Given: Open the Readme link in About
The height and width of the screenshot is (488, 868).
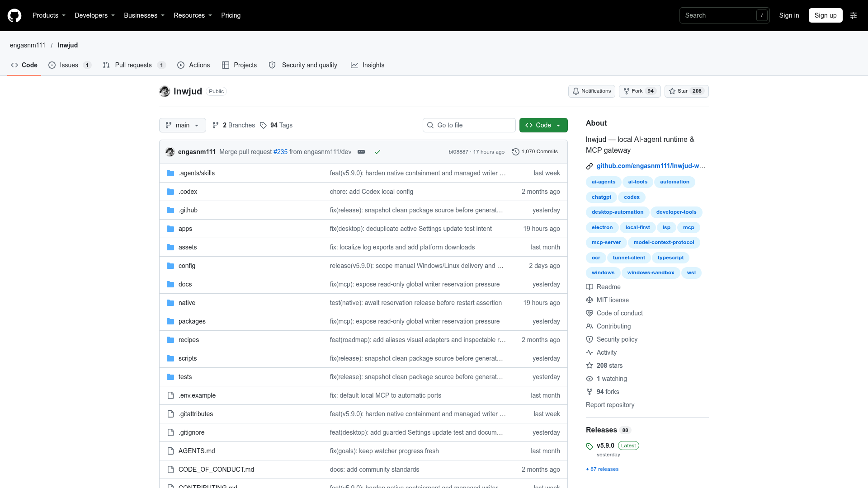Looking at the screenshot, I should coord(609,287).
